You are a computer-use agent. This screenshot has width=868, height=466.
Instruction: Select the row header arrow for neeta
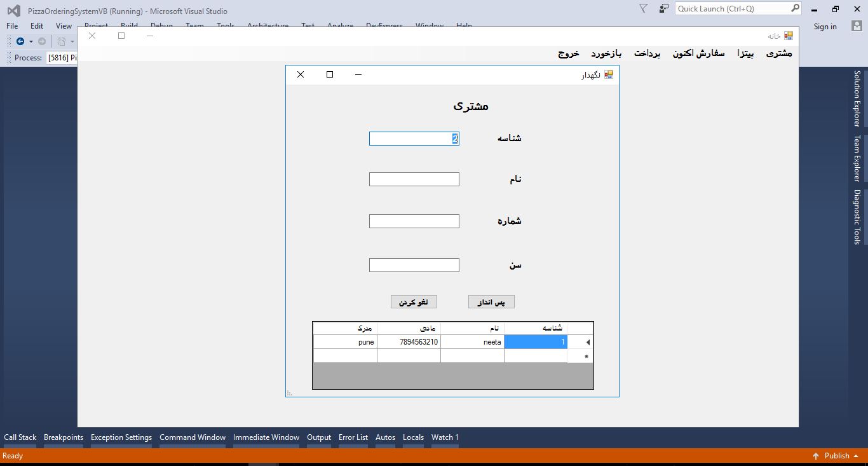pos(581,342)
